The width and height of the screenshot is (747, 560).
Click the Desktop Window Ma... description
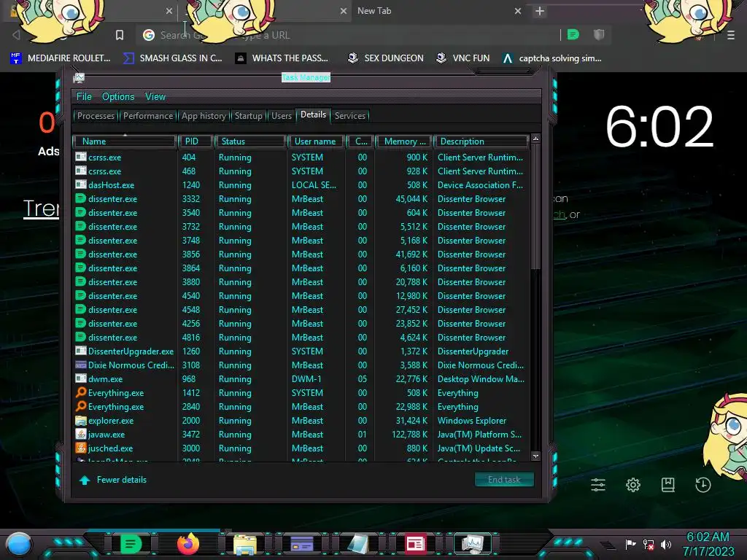click(481, 379)
